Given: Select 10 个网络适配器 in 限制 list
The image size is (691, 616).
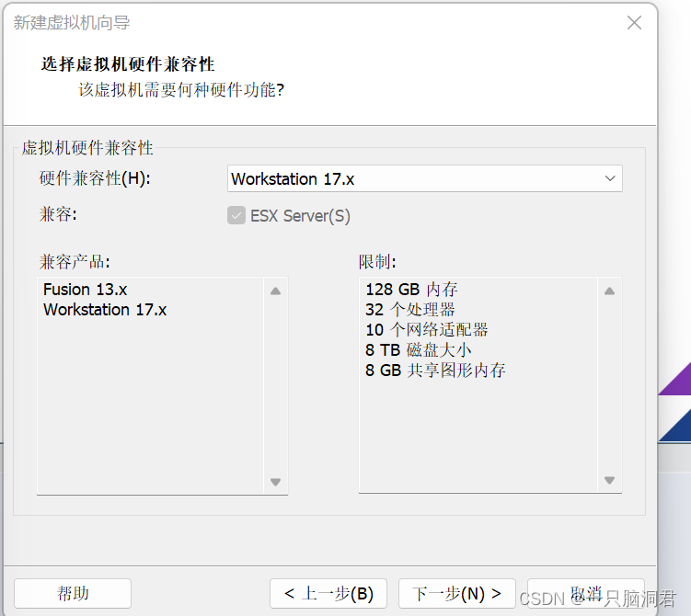Looking at the screenshot, I should (427, 330).
